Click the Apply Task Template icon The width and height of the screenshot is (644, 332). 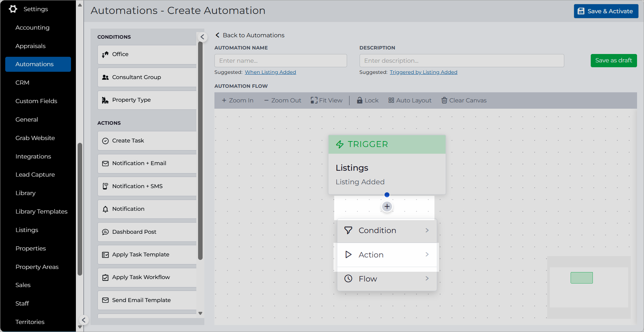pyautogui.click(x=105, y=255)
